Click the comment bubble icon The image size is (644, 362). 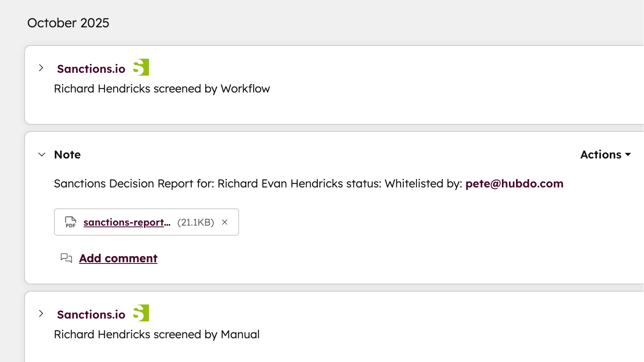tap(66, 258)
